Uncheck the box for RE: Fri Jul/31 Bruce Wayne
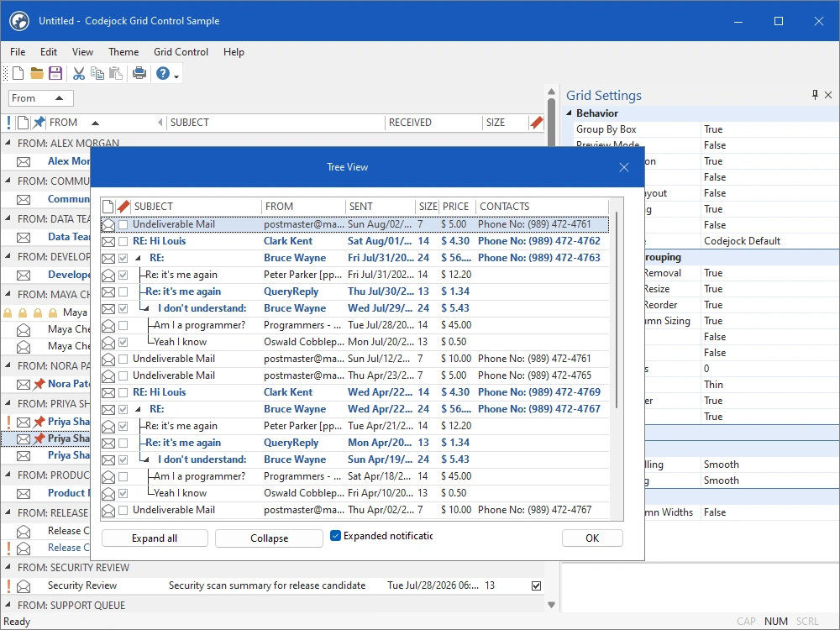The height and width of the screenshot is (630, 840). 123,258
